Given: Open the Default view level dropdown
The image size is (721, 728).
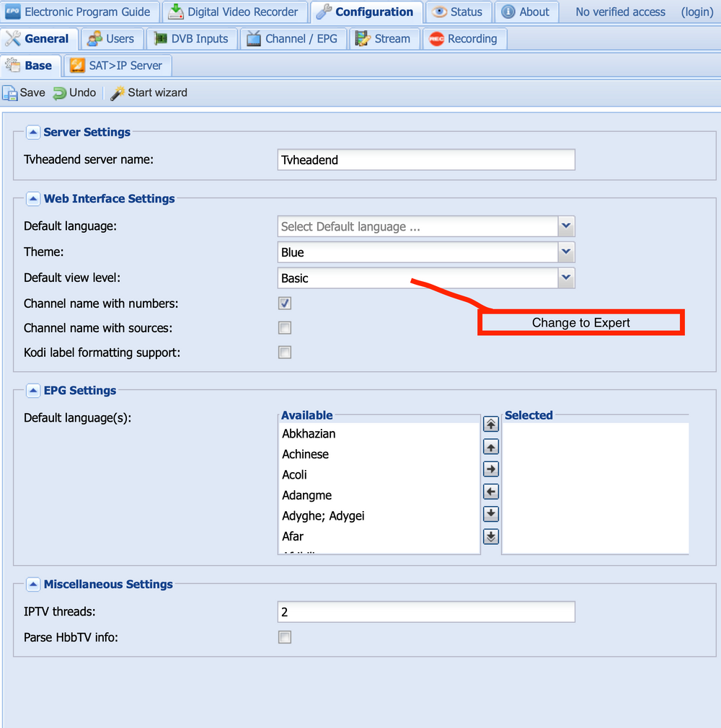Looking at the screenshot, I should click(x=566, y=278).
